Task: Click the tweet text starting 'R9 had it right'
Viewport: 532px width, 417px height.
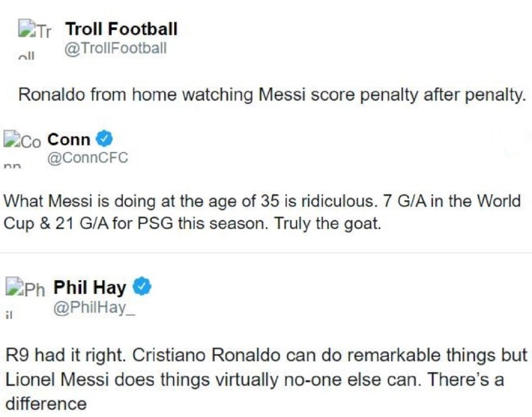Action: point(267,380)
